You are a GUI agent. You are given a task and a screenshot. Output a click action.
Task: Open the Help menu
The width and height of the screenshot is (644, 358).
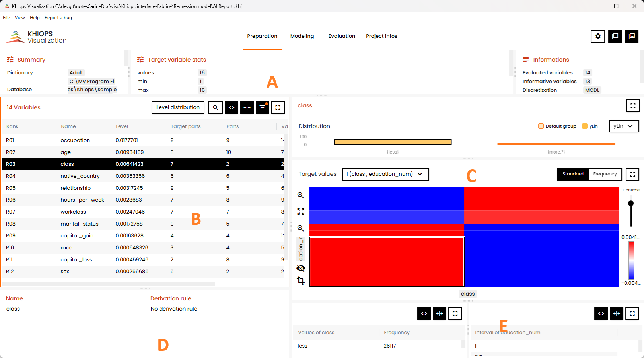click(35, 18)
